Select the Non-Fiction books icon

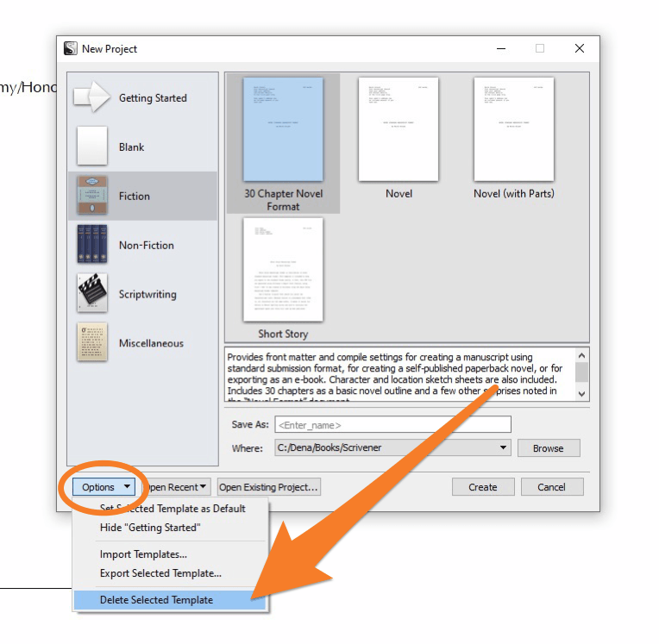coord(92,244)
